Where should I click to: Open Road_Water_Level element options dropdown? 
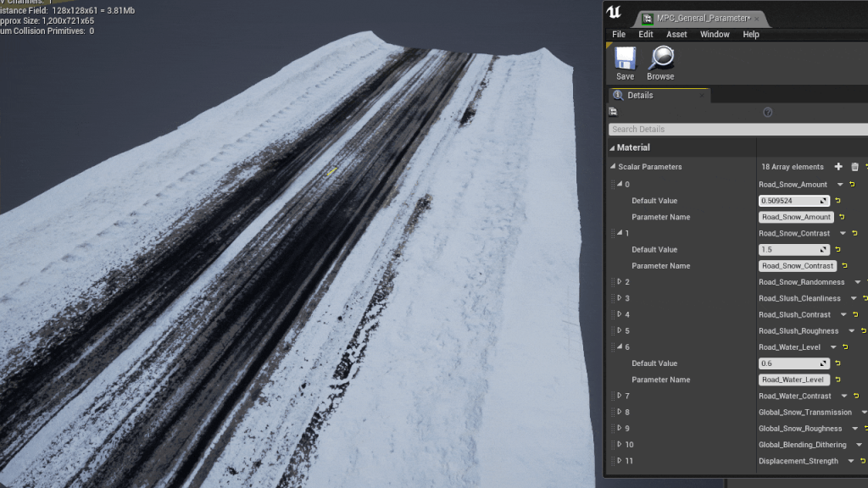(833, 347)
